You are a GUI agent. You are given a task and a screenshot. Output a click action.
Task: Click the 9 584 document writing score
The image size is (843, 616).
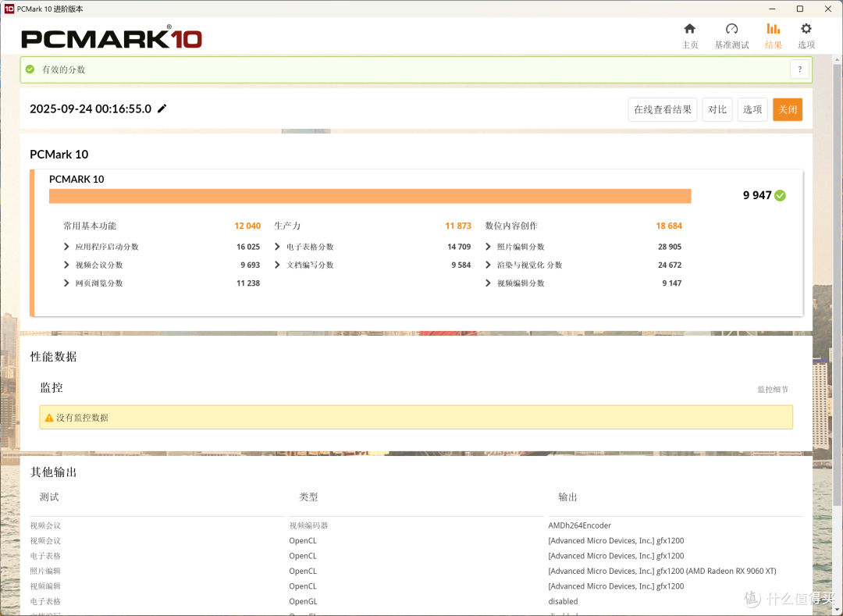coord(461,265)
